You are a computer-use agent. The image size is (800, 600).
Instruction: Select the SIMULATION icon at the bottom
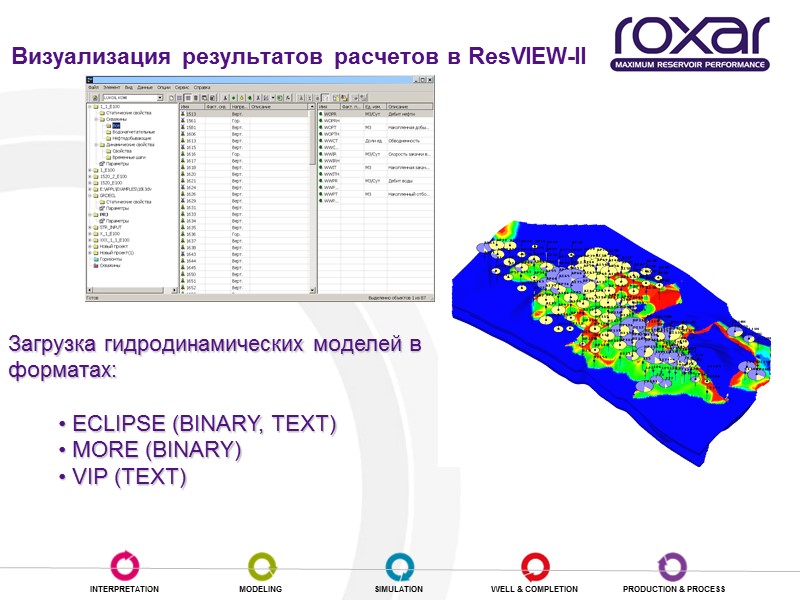[x=399, y=563]
